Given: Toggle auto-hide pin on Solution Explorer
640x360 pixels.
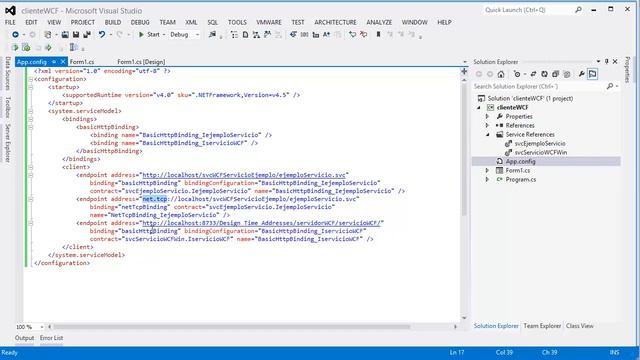Looking at the screenshot, I should point(607,61).
